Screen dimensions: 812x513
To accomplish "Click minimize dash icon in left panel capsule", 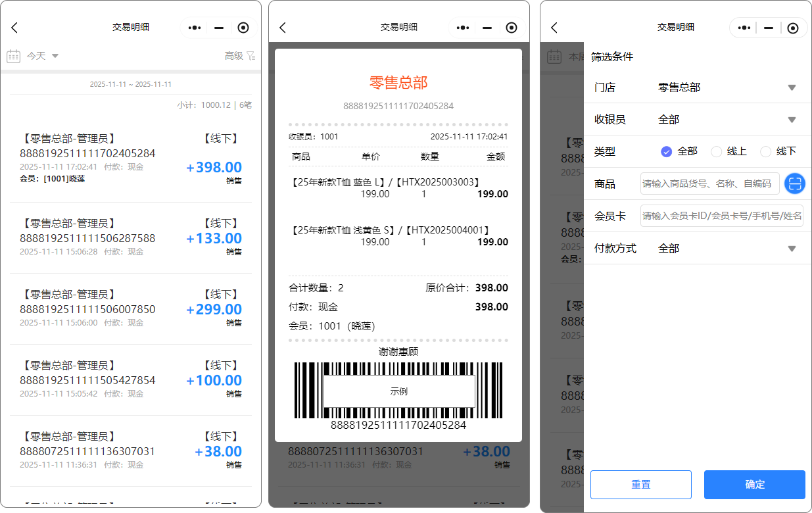I will pyautogui.click(x=219, y=28).
